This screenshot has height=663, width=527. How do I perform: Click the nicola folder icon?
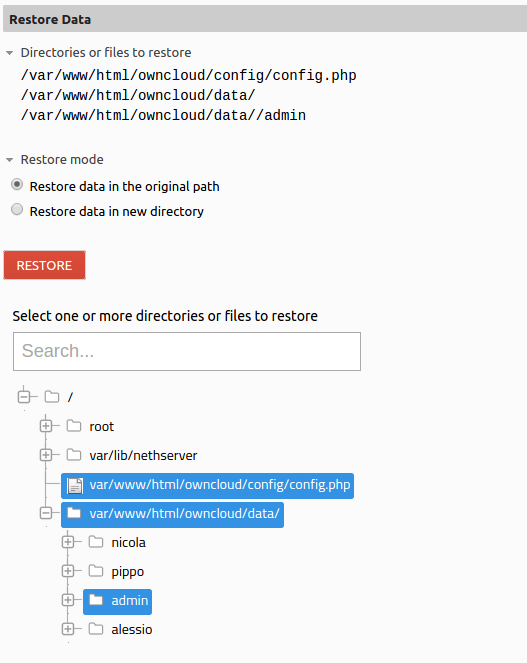(x=96, y=542)
